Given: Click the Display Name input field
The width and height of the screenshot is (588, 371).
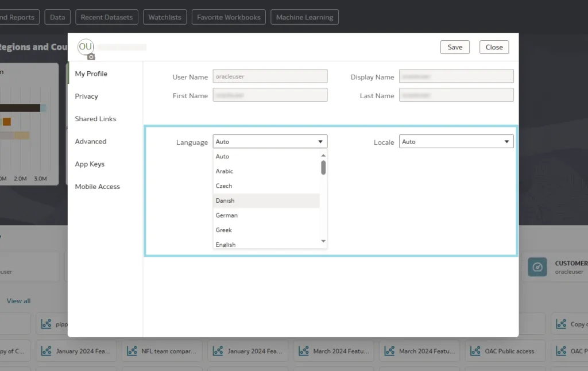Looking at the screenshot, I should coord(457,77).
